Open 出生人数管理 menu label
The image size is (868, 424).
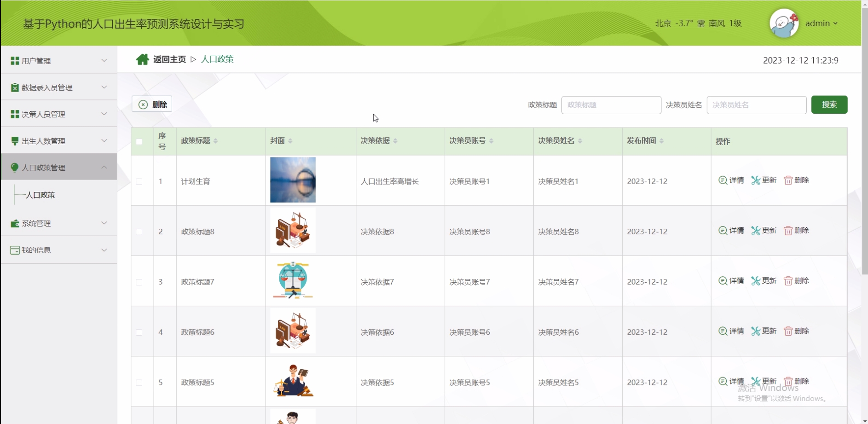(x=43, y=141)
